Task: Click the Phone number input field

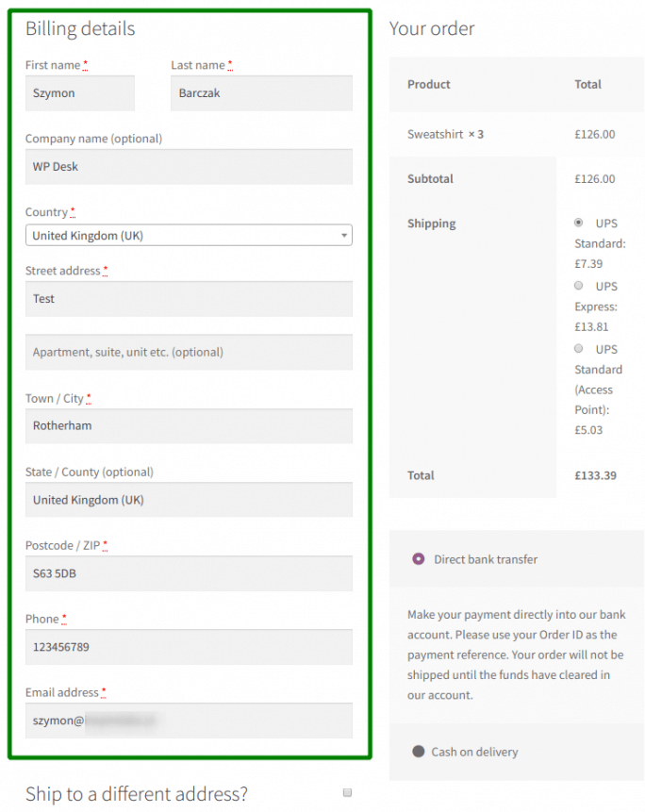Action: (188, 647)
